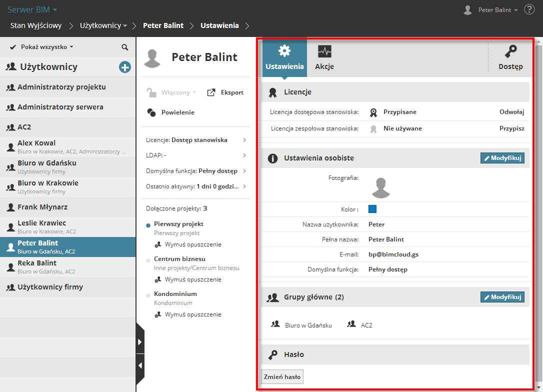The image size is (543, 392).
Task: Click Licencje ribbon header icon
Action: click(x=272, y=92)
